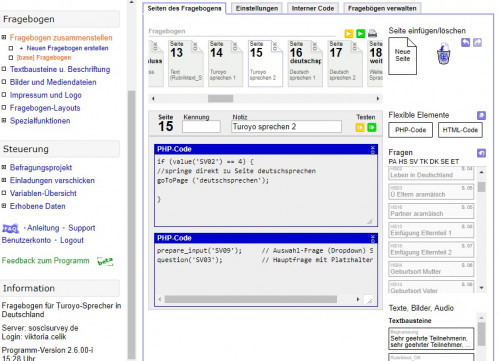
Task: Expand the Erhobene Daten tree node
Action: [4, 206]
